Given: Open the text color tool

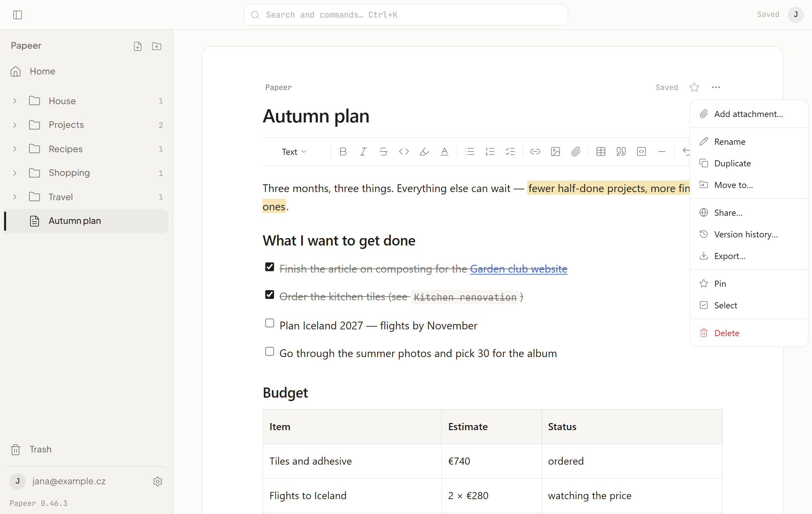Looking at the screenshot, I should tap(445, 151).
